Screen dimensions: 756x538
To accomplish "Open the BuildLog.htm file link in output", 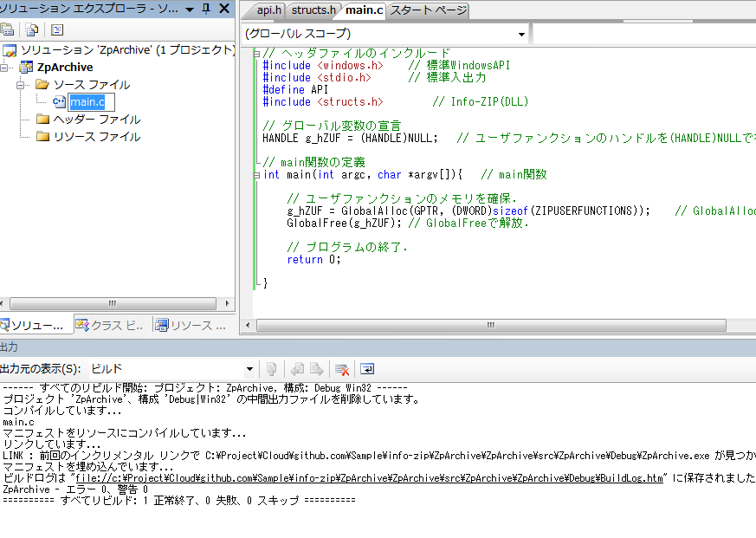I will (x=369, y=478).
